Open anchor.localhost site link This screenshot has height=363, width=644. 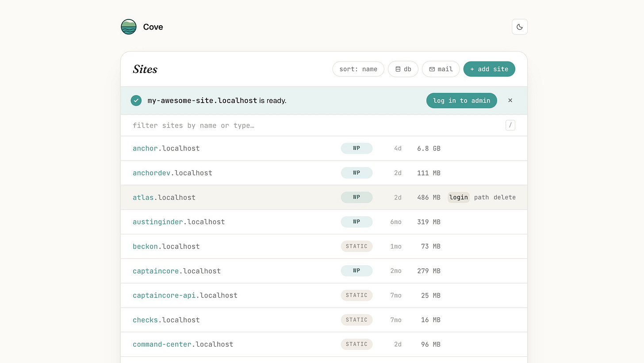[x=166, y=149]
